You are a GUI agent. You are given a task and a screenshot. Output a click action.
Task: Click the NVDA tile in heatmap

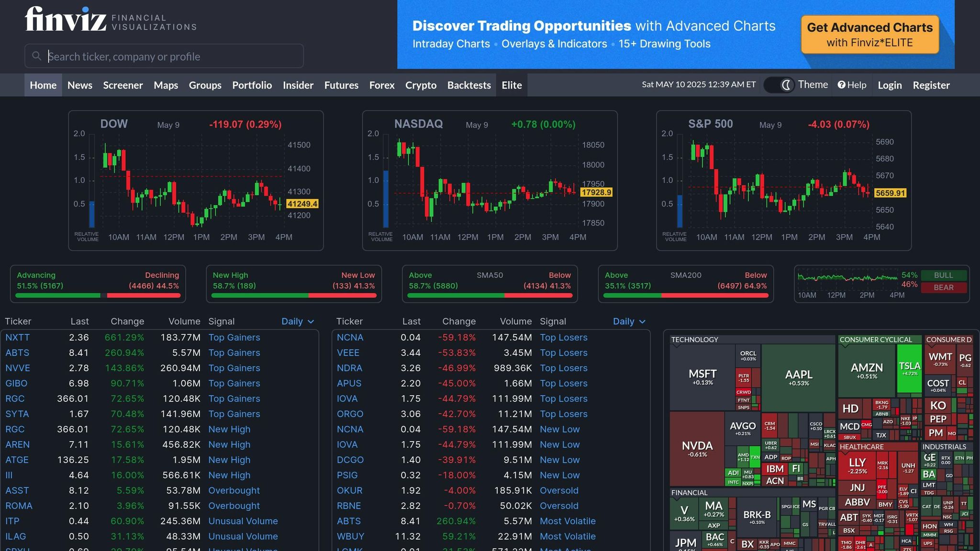click(x=697, y=449)
